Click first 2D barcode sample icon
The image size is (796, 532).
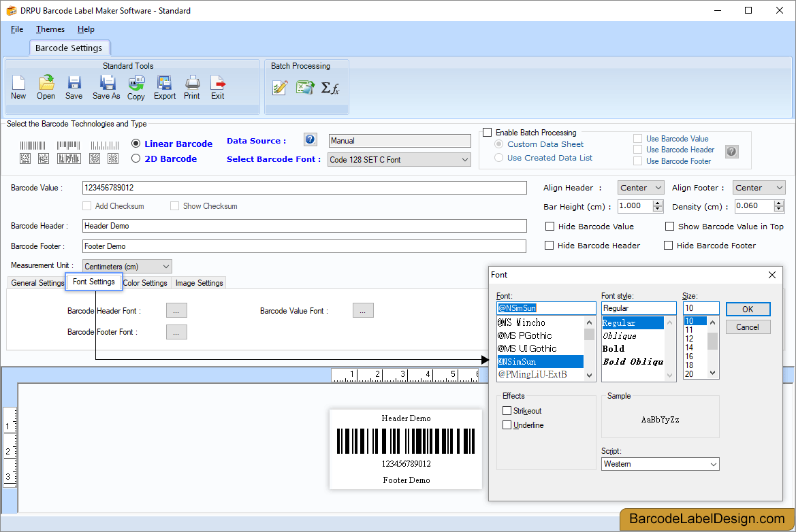click(25, 159)
